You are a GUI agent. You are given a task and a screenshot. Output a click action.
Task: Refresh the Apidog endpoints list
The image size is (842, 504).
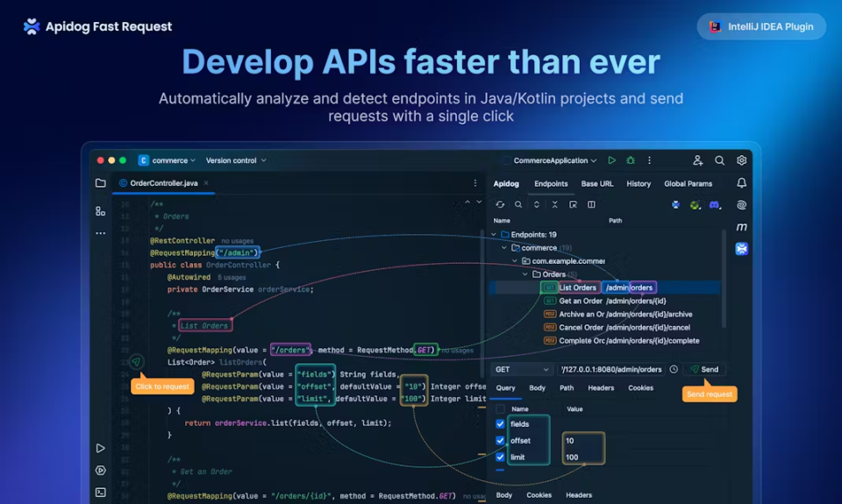point(500,204)
